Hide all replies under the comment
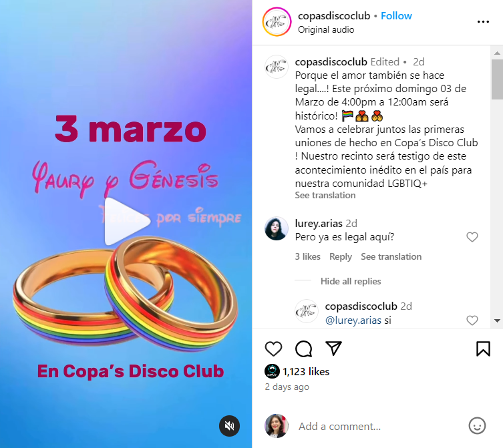Viewport: 503px width, 448px height. coord(351,281)
